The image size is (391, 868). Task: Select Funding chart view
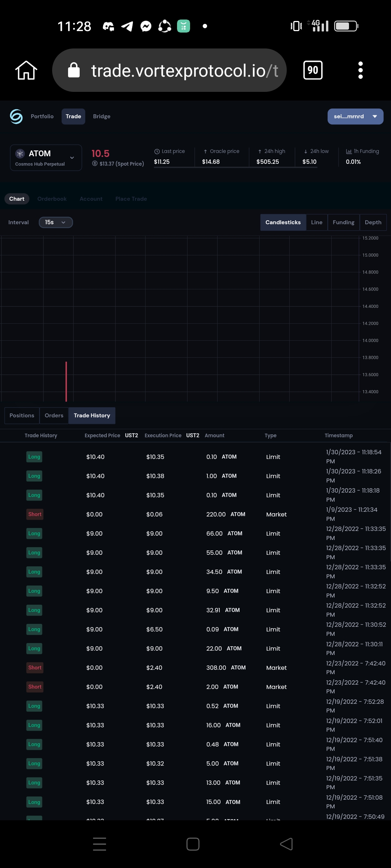344,222
